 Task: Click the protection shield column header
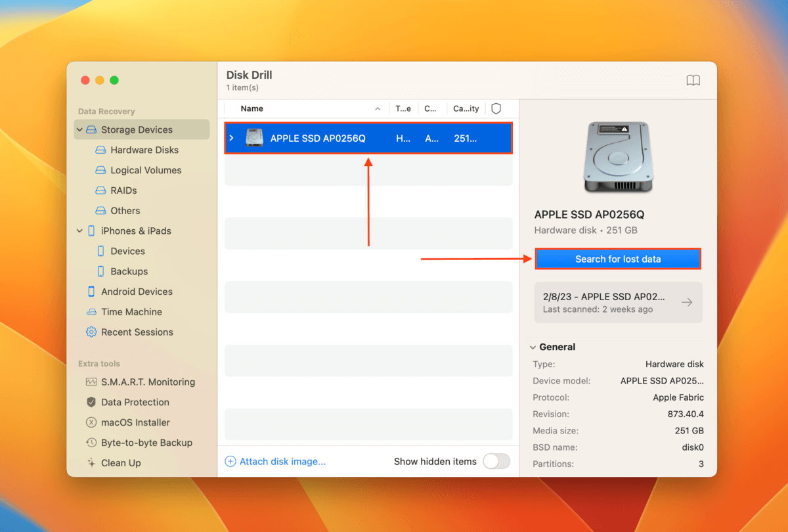point(496,108)
